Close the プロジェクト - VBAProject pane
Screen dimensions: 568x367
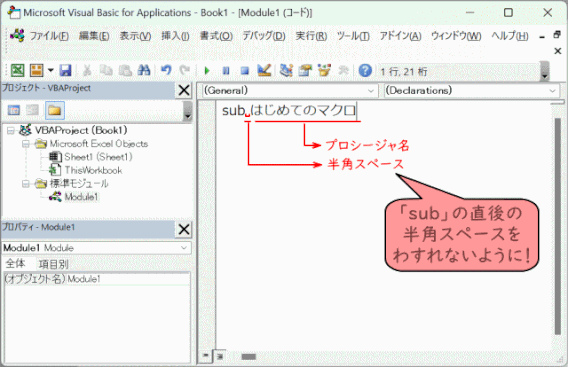tap(184, 90)
